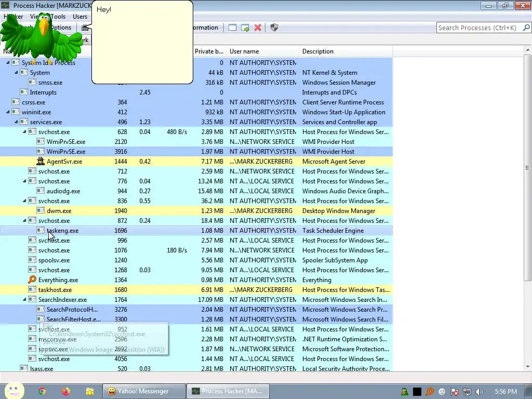
Task: Click 'Desktop Window Manager' description
Action: click(x=339, y=211)
